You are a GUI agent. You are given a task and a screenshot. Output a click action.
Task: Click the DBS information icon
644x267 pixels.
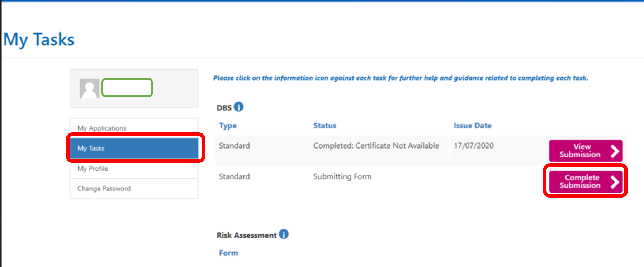(238, 107)
